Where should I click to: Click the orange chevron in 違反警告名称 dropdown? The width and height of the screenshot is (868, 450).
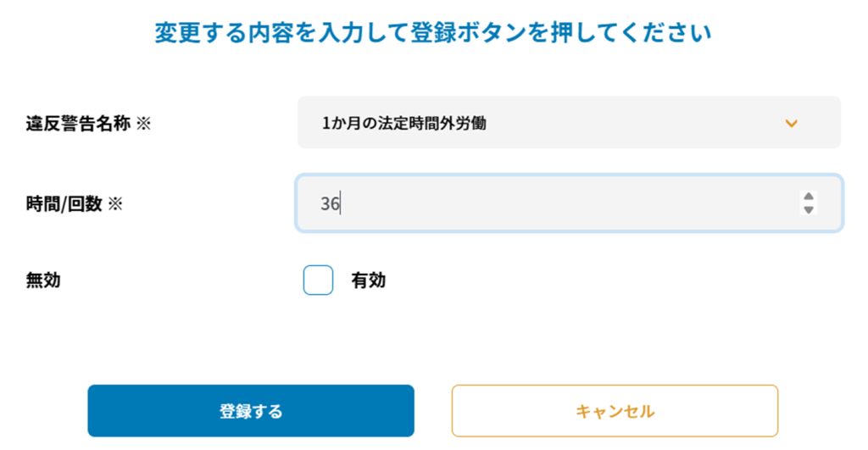791,124
